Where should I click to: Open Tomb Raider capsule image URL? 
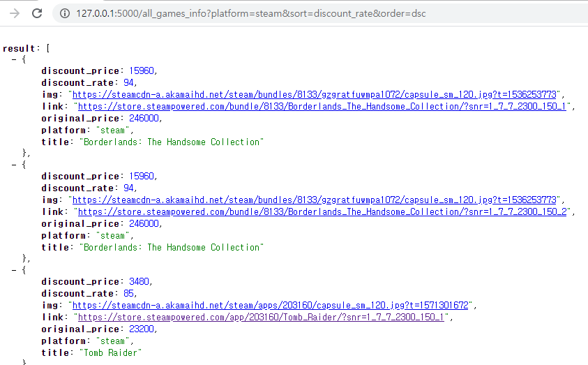271,306
